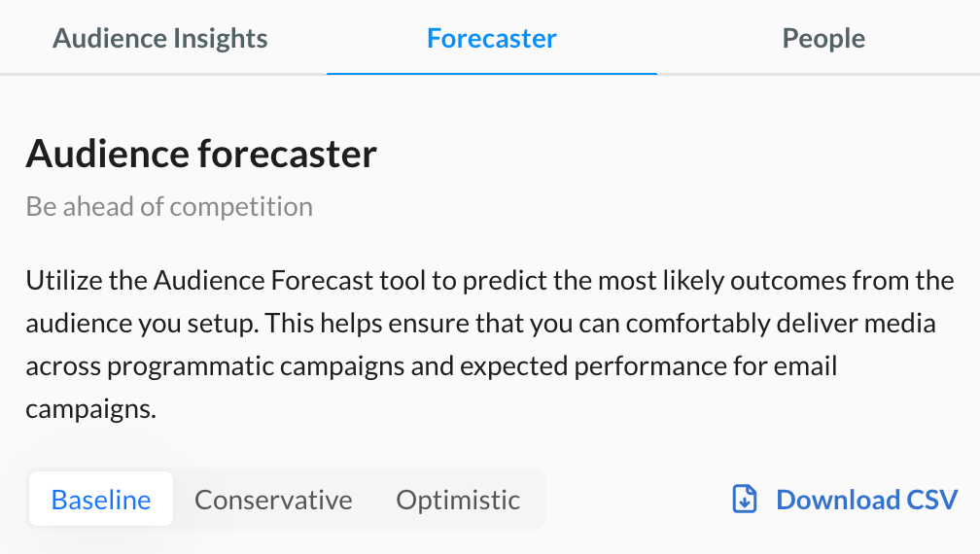Open the People tab
The image size is (980, 554).
[x=823, y=39]
